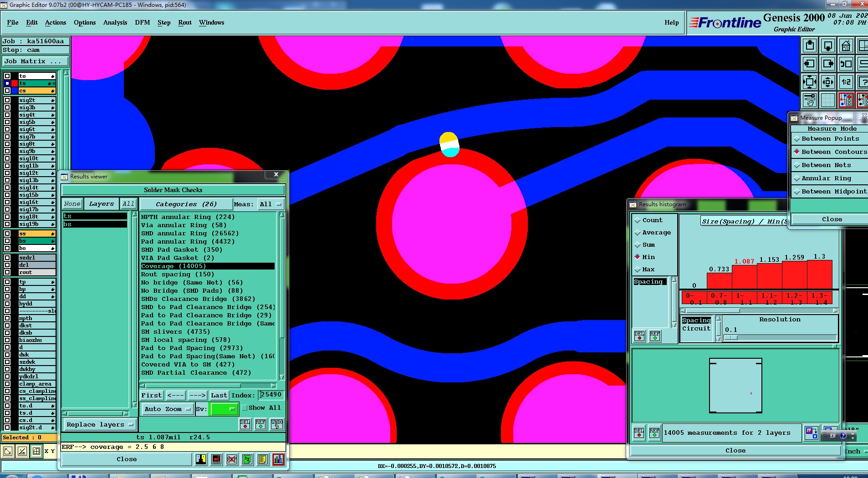Click the zoom out arrows icon

[828, 82]
